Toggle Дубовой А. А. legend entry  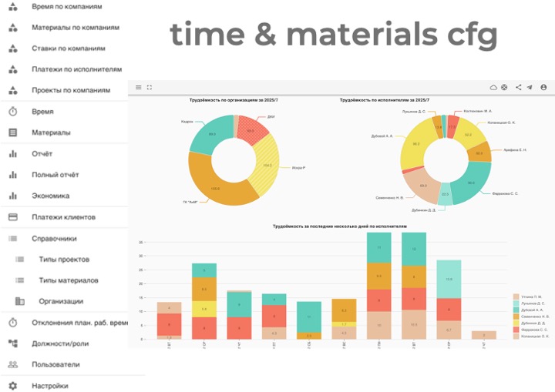point(531,310)
